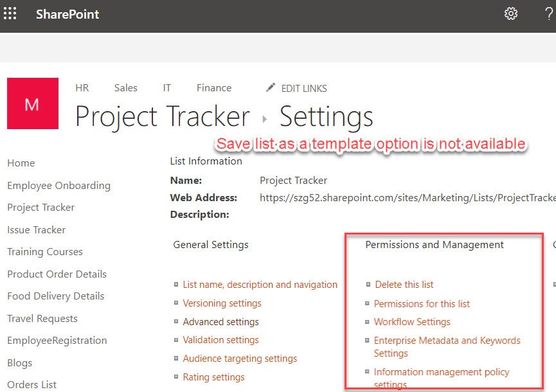This screenshot has height=392, width=556.
Task: Open the Finance navigation link
Action: tap(214, 87)
